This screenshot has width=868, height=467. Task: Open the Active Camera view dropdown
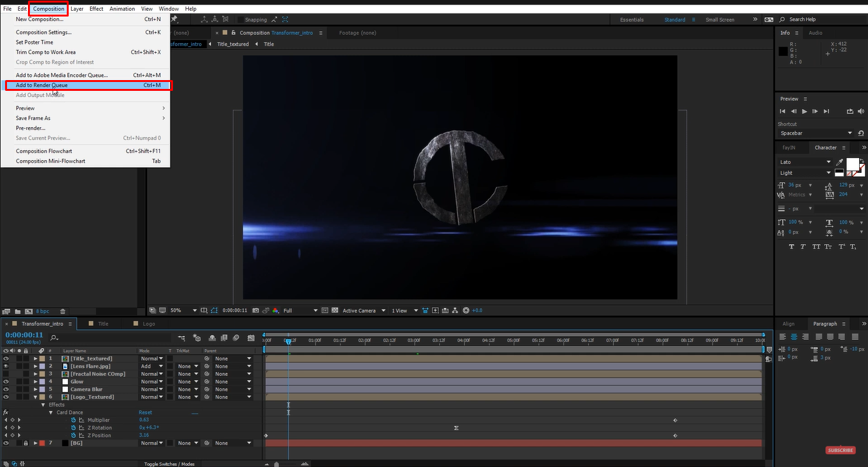[358, 310]
